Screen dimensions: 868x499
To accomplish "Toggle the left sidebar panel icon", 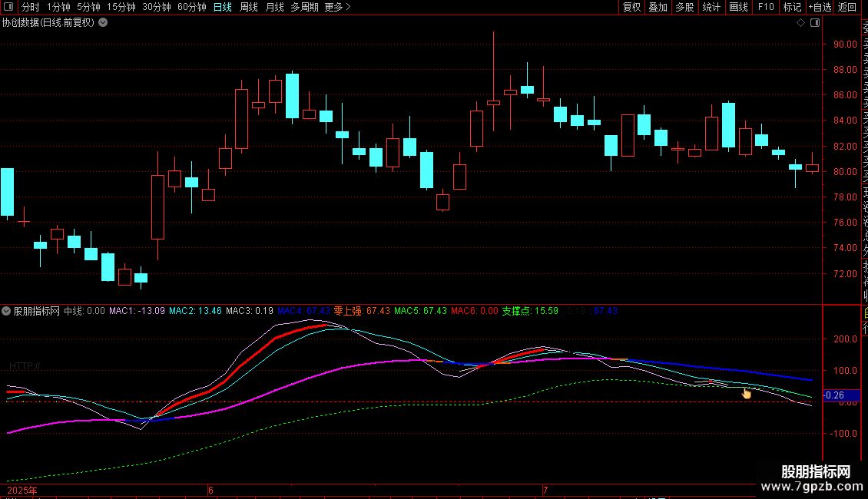I will pyautogui.click(x=8, y=8).
